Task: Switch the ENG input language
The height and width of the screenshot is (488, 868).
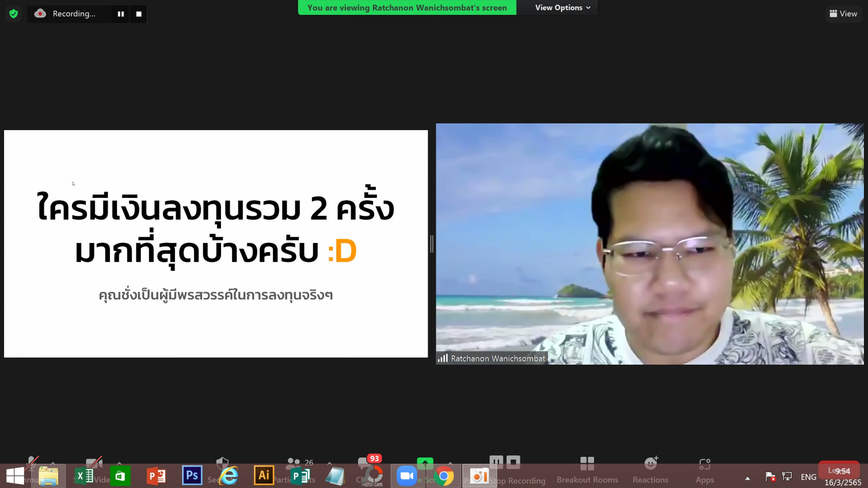Action: (808, 477)
